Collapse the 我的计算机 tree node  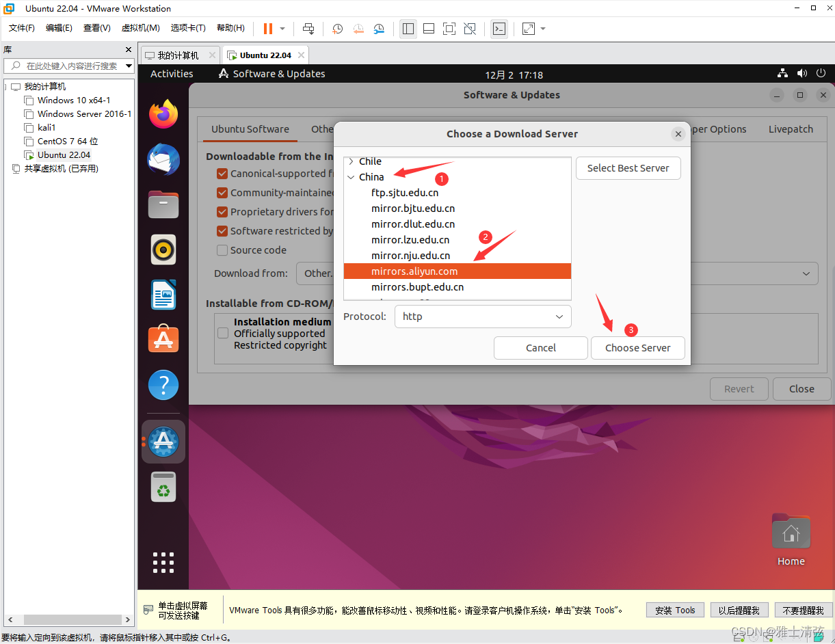(x=6, y=87)
